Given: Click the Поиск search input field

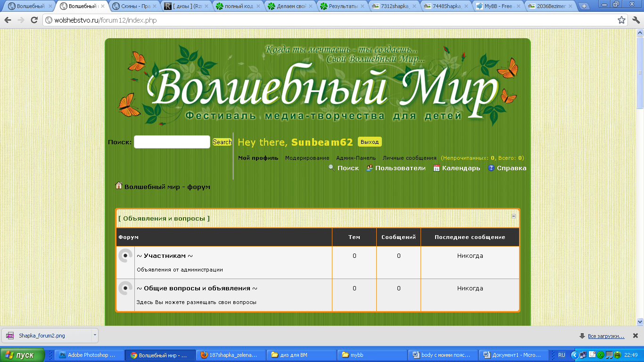Looking at the screenshot, I should click(172, 142).
